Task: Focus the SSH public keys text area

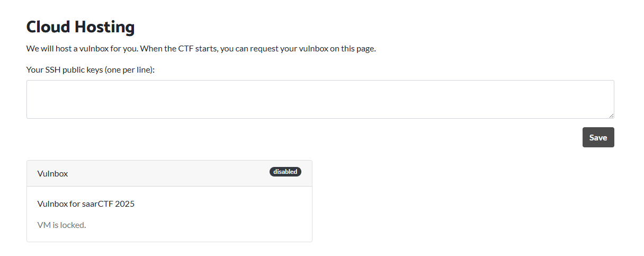Action: coord(320,99)
